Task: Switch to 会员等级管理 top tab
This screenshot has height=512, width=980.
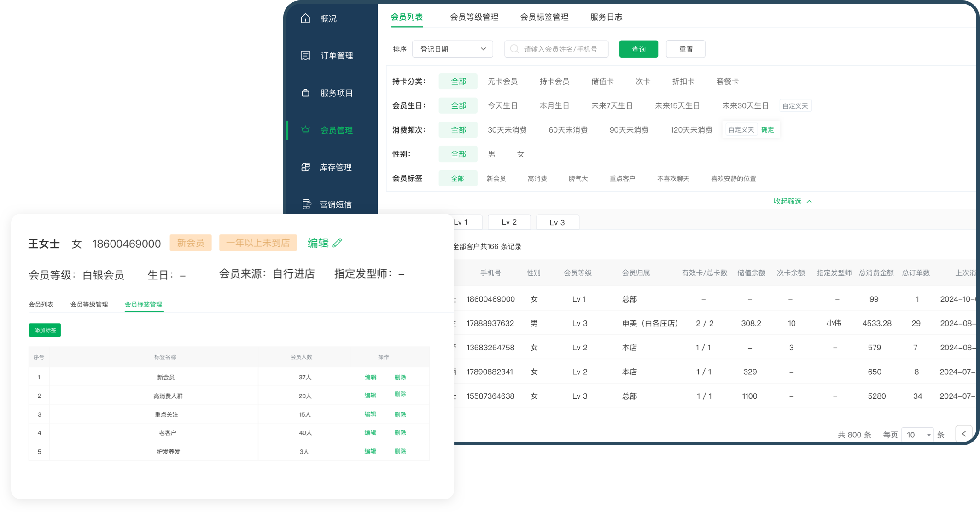Action: [x=474, y=17]
